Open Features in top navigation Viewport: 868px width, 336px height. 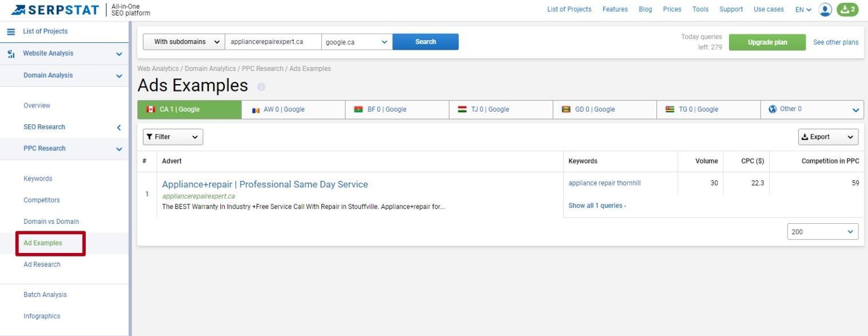pos(615,9)
